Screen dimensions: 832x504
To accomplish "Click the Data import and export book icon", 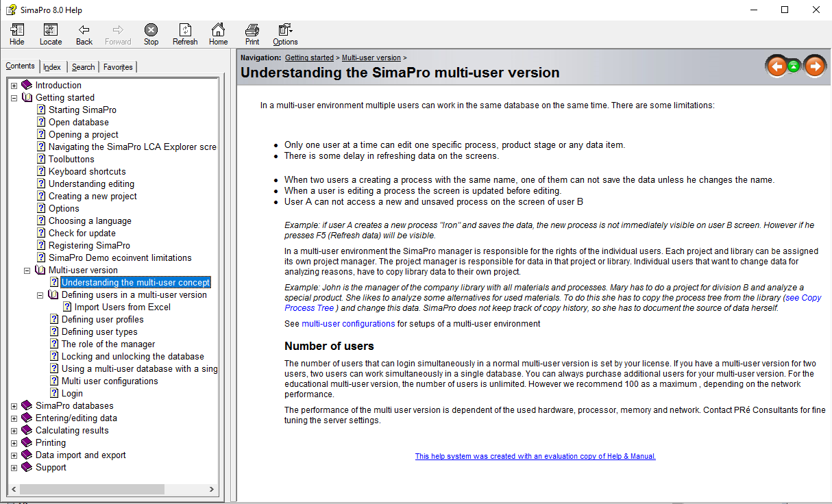I will pyautogui.click(x=27, y=455).
